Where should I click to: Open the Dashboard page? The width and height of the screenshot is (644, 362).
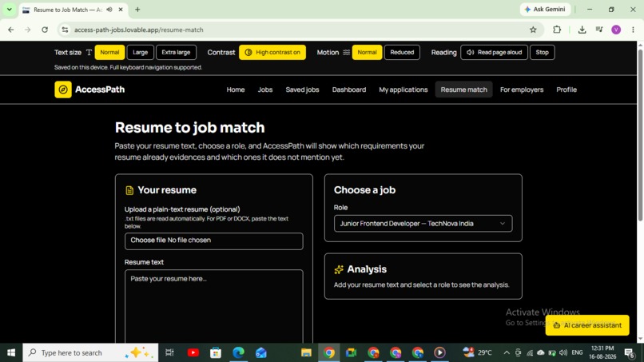[349, 90]
